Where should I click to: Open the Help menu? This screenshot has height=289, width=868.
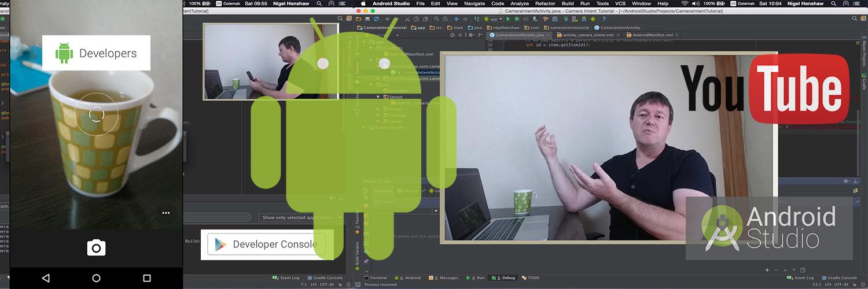coord(663,3)
